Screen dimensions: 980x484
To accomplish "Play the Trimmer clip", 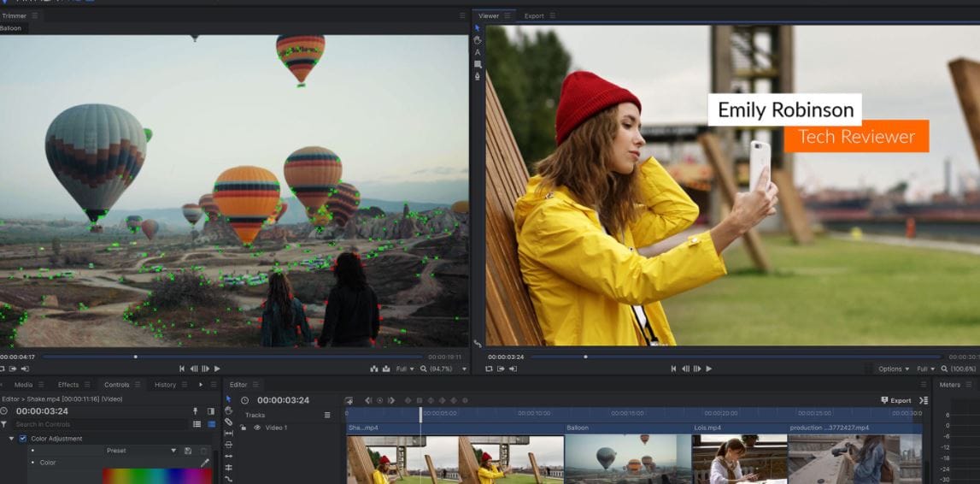I will click(x=217, y=369).
